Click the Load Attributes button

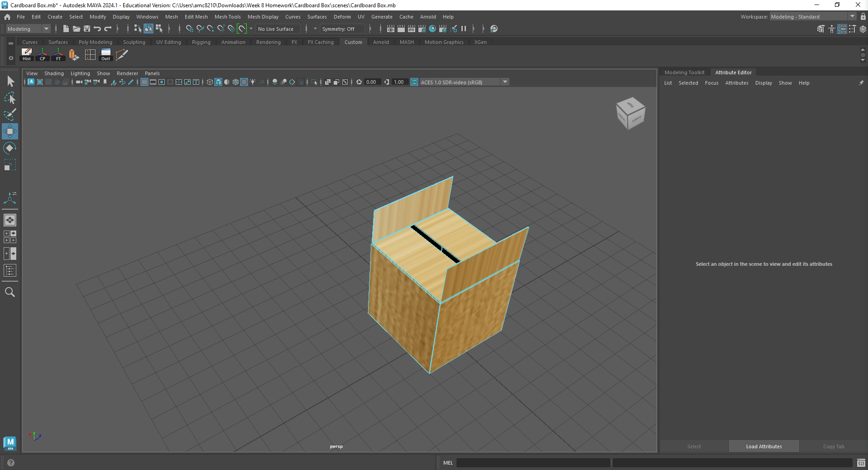pos(763,446)
